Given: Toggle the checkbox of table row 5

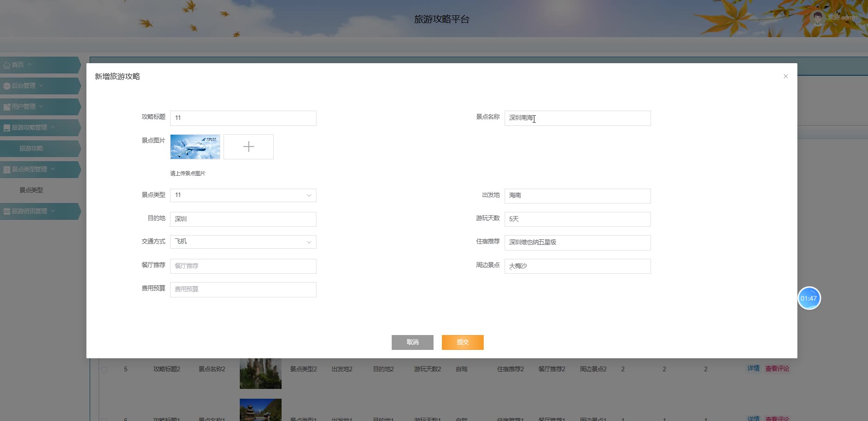Looking at the screenshot, I should [104, 370].
